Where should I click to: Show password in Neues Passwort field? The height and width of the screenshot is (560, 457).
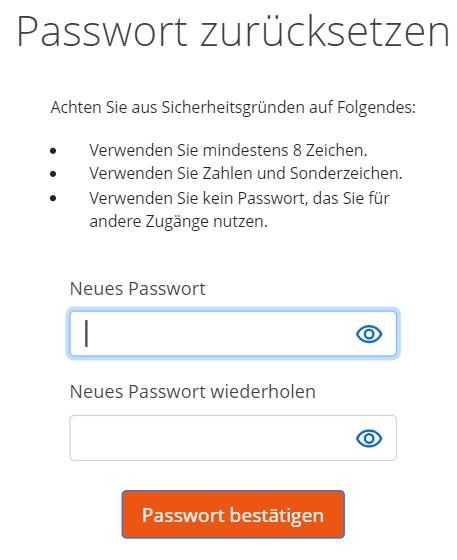[x=369, y=334]
